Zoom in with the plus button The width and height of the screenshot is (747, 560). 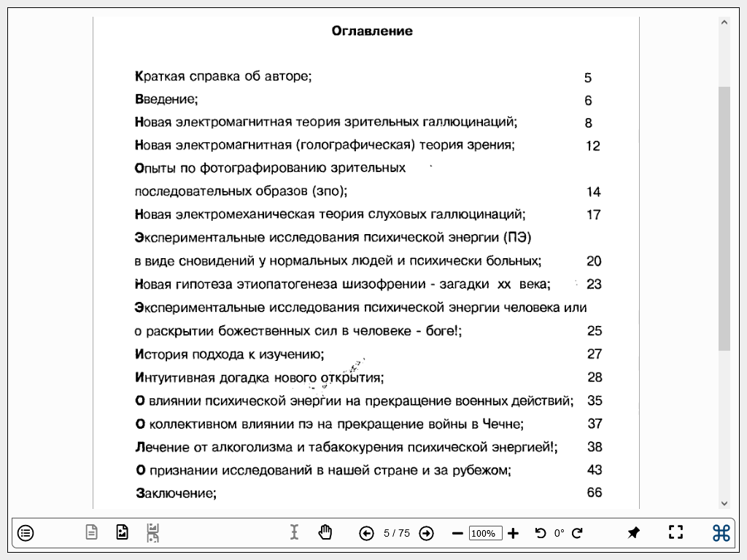(513, 533)
